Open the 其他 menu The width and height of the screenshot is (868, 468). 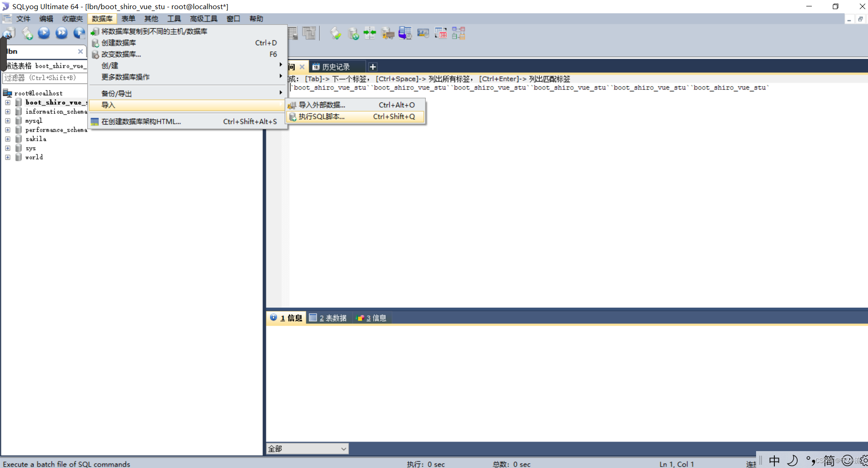click(x=151, y=19)
